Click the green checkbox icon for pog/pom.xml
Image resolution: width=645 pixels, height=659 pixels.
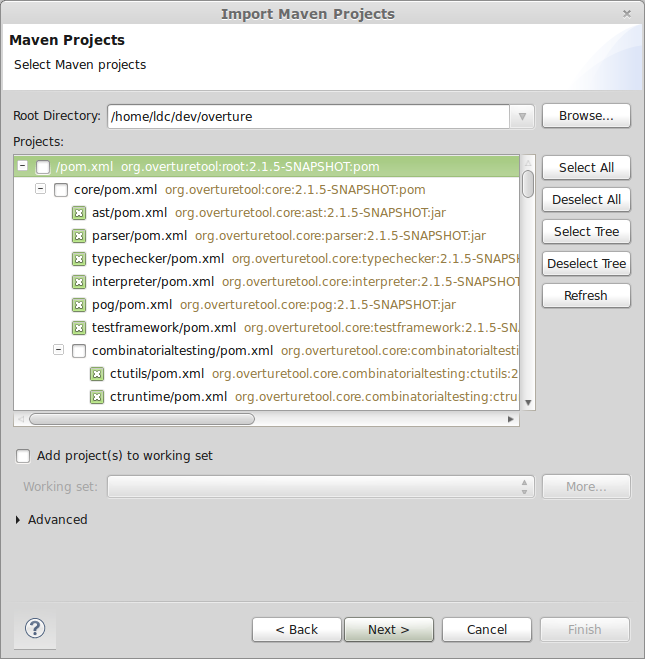pyautogui.click(x=79, y=305)
